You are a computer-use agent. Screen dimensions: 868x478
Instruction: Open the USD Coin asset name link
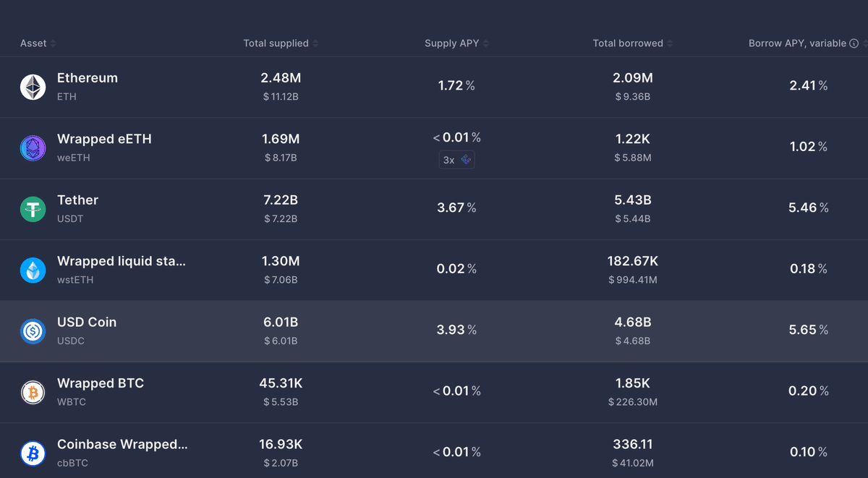[x=87, y=323]
